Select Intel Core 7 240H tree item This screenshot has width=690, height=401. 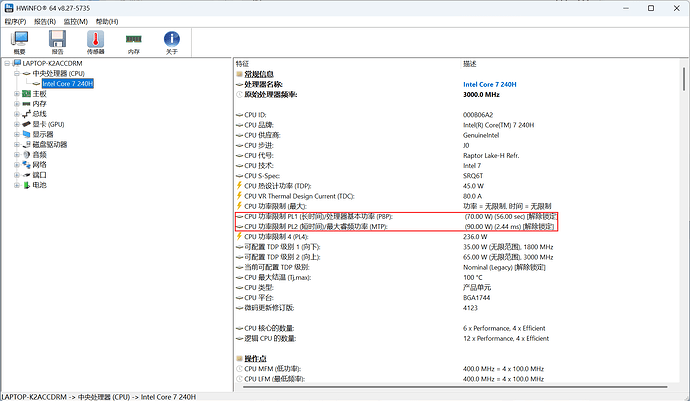click(67, 83)
